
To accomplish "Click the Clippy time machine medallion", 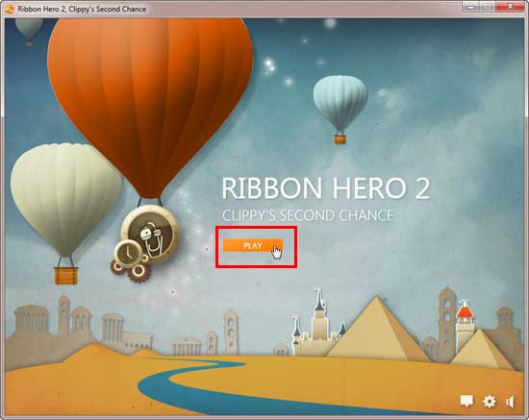I will pos(150,235).
